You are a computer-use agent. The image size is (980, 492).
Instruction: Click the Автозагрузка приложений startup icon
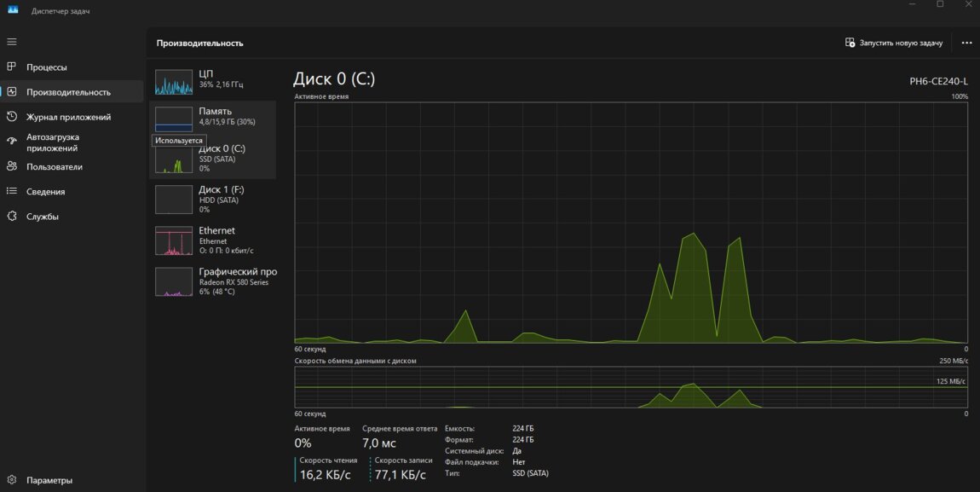coord(12,142)
